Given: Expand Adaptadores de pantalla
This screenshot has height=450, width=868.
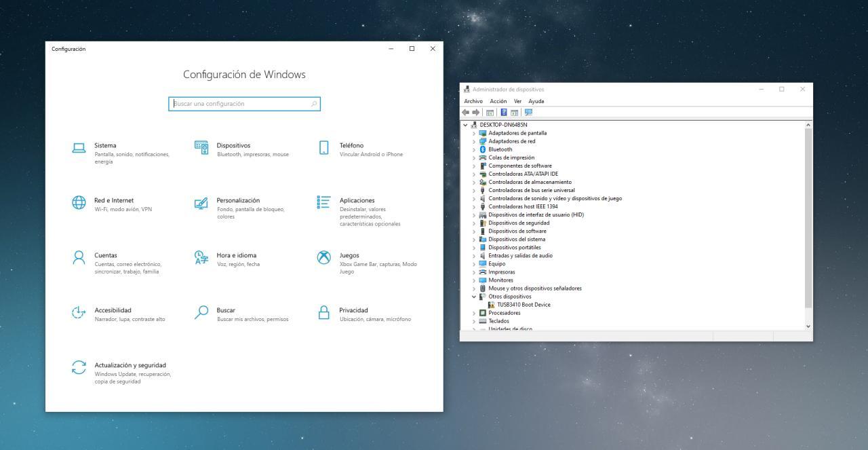Looking at the screenshot, I should click(x=474, y=133).
